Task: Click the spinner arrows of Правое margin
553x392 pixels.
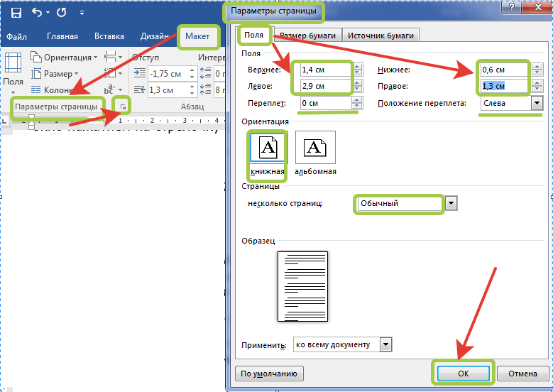Action: (x=537, y=86)
